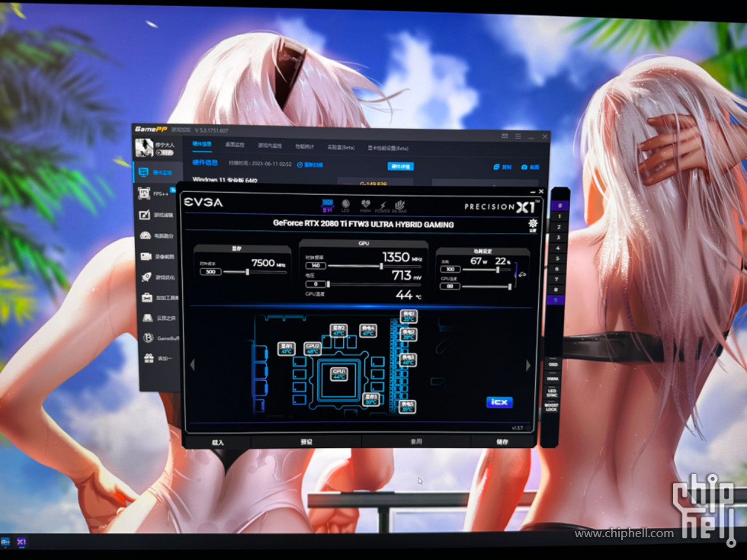Image resolution: width=747 pixels, height=560 pixels.
Task: Open the HWM heart monitor icon
Action: point(365,206)
